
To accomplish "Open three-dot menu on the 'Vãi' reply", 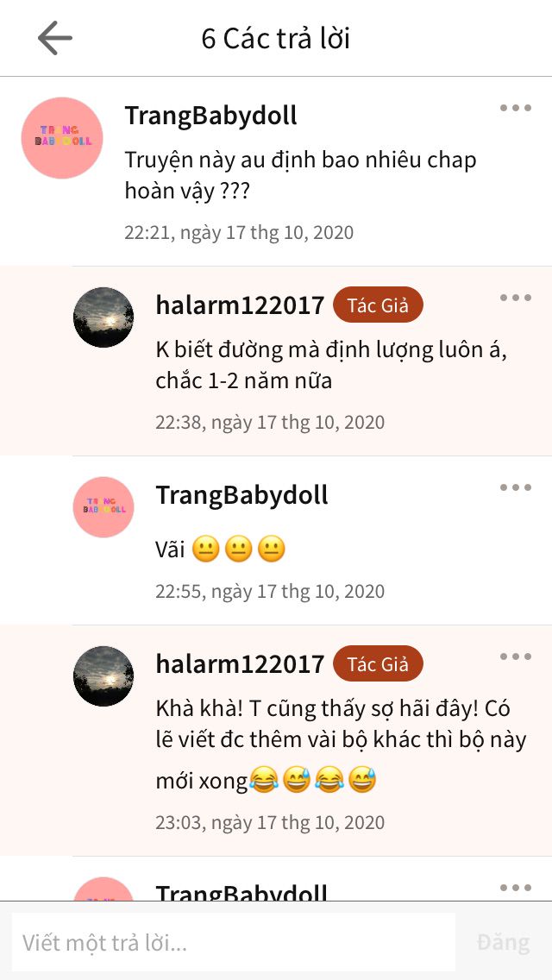I will pos(515,487).
